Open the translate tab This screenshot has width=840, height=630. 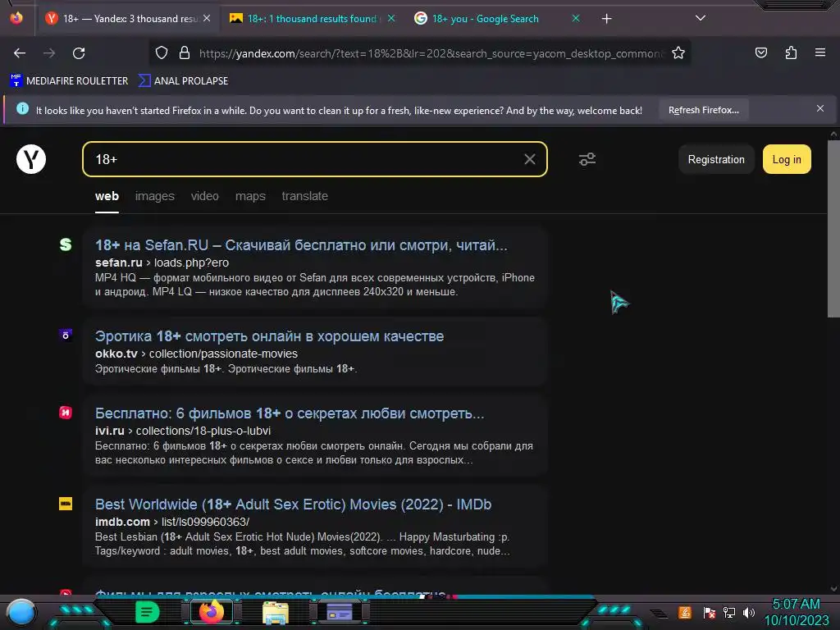click(x=305, y=196)
